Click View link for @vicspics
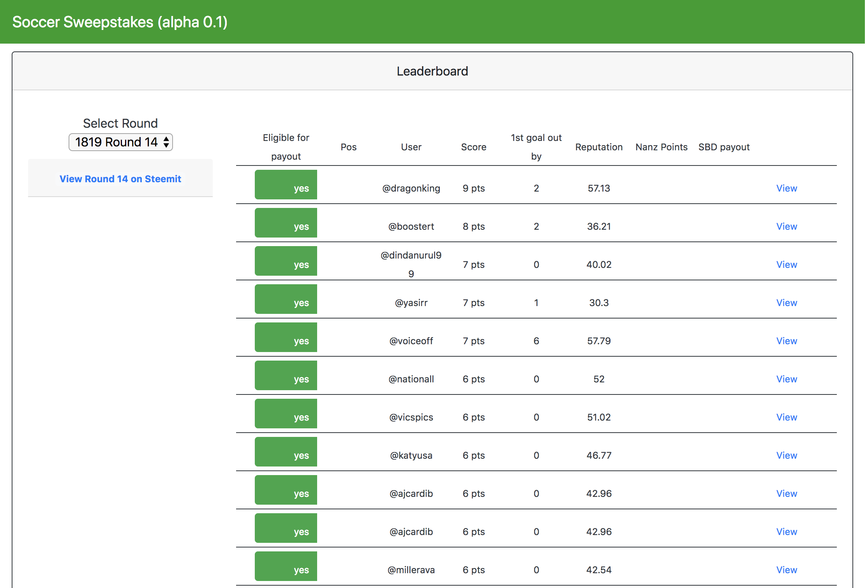This screenshot has height=588, width=868. pos(787,417)
